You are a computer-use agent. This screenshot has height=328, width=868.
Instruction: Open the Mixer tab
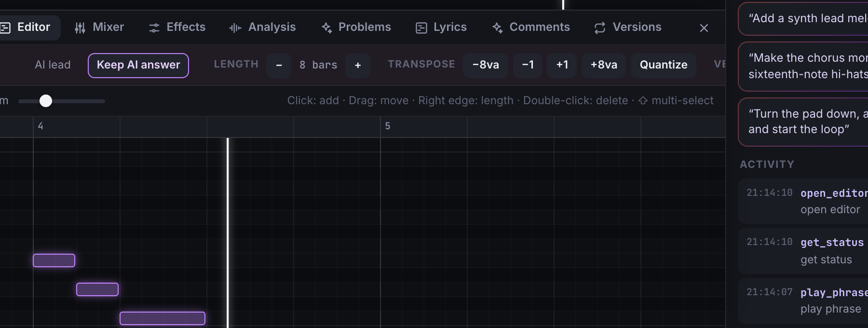(x=99, y=27)
